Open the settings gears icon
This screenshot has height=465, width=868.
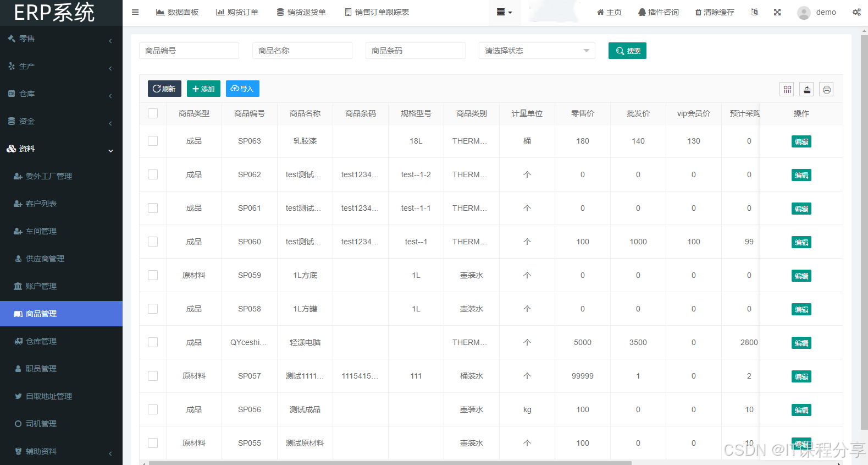coord(856,12)
